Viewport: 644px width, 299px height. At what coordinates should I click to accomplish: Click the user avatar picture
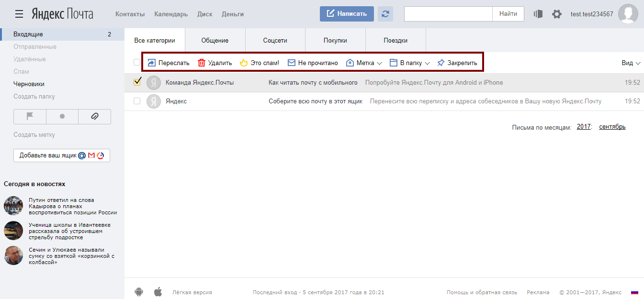tap(628, 14)
